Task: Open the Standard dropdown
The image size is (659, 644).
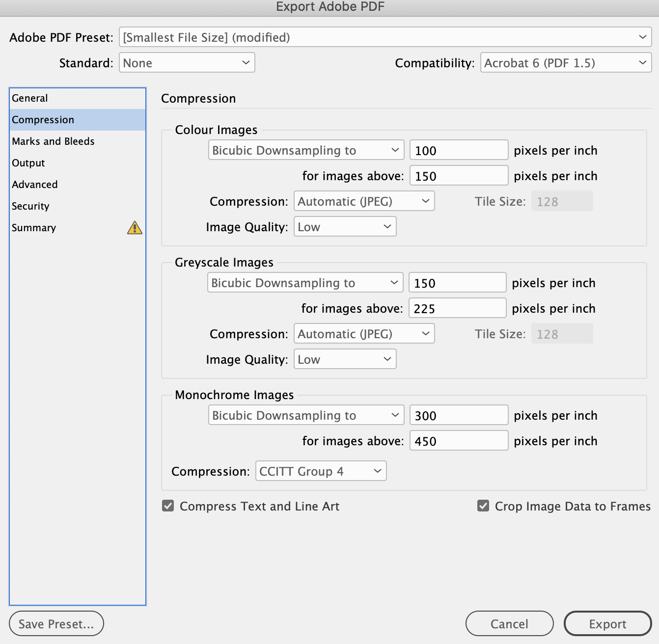Action: coord(187,62)
